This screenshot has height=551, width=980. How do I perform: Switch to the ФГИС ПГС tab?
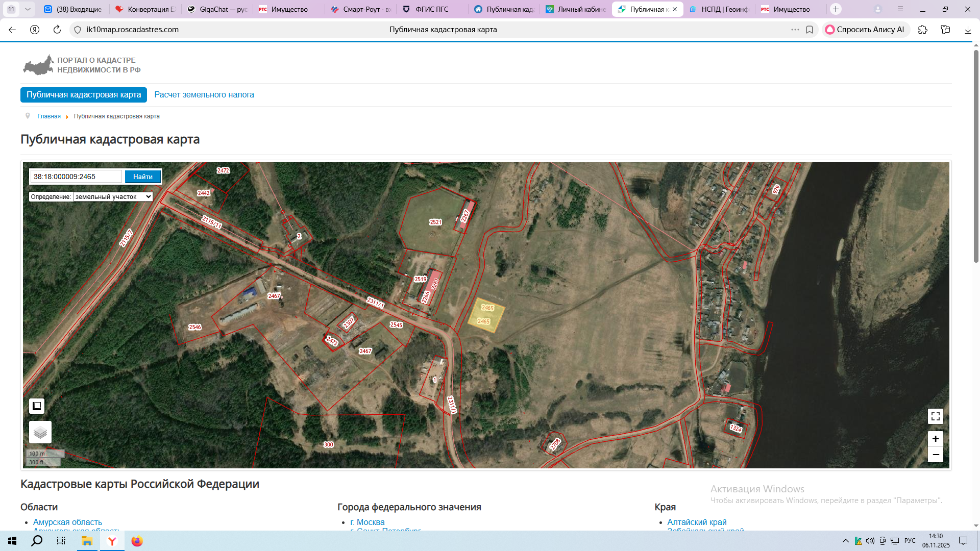click(x=432, y=9)
